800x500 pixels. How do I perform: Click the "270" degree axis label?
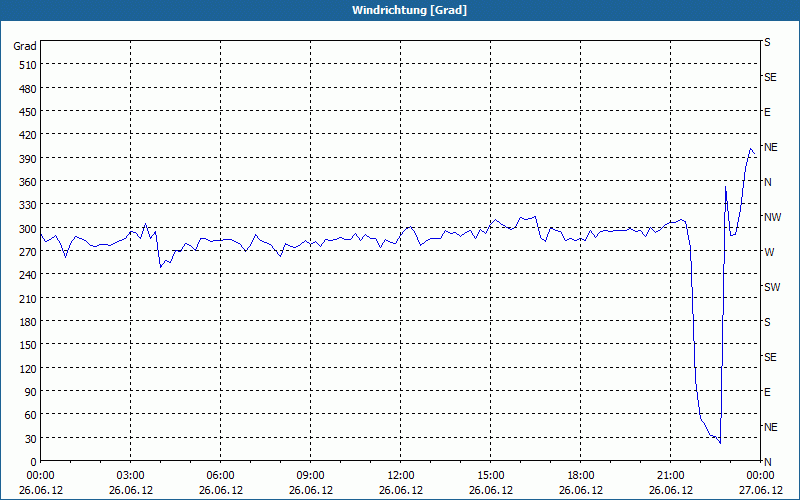pos(29,252)
